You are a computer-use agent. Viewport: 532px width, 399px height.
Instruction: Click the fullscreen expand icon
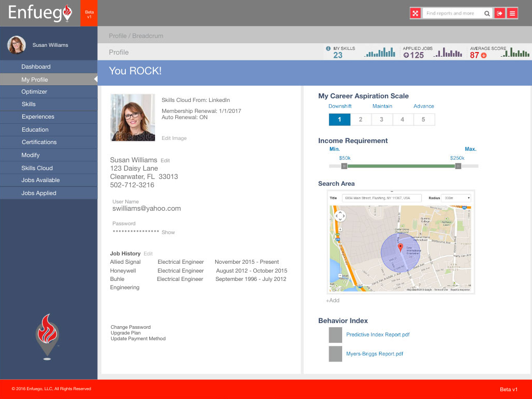tap(415, 14)
